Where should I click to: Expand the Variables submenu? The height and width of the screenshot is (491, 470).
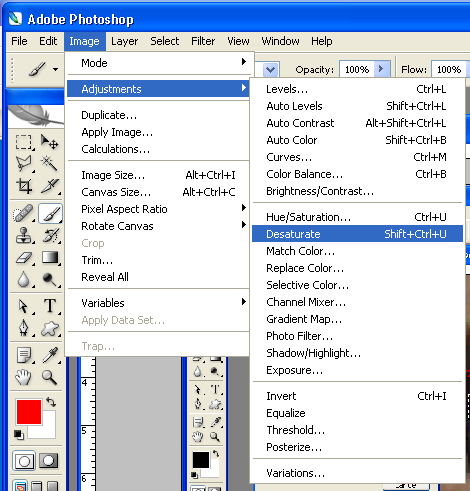point(158,303)
